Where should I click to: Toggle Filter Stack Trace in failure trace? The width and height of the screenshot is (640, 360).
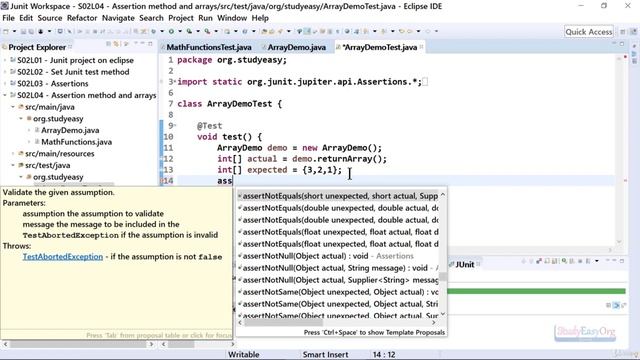pos(616,305)
